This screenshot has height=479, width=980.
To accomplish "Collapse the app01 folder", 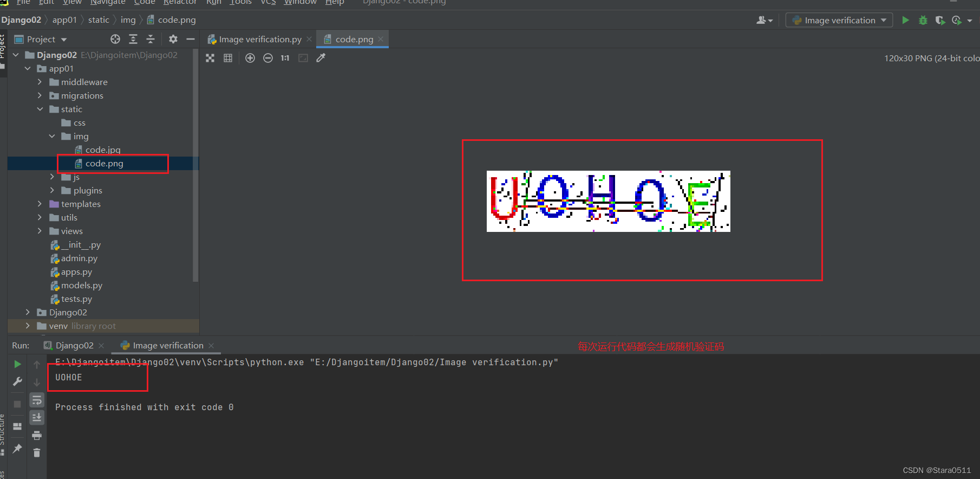I will (28, 68).
